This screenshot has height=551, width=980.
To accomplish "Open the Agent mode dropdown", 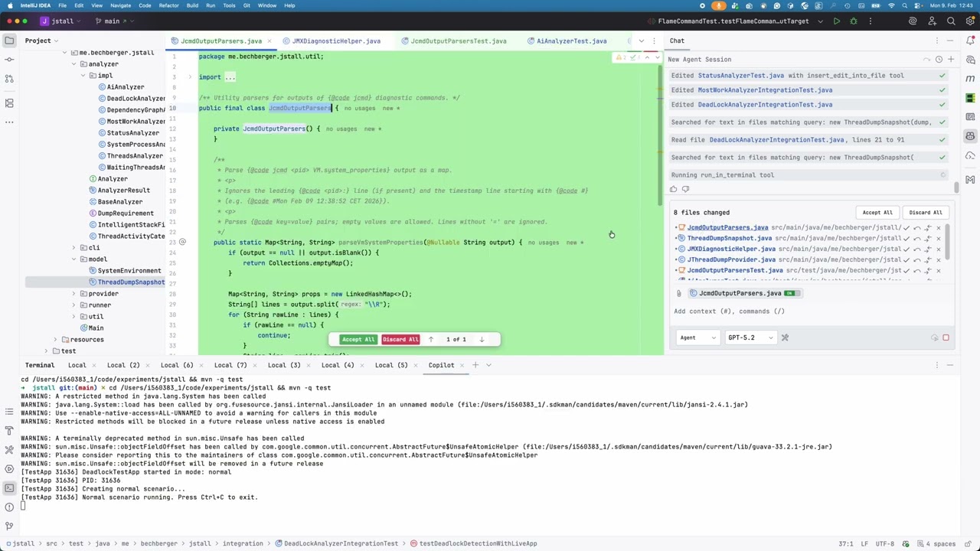I will 697,337.
